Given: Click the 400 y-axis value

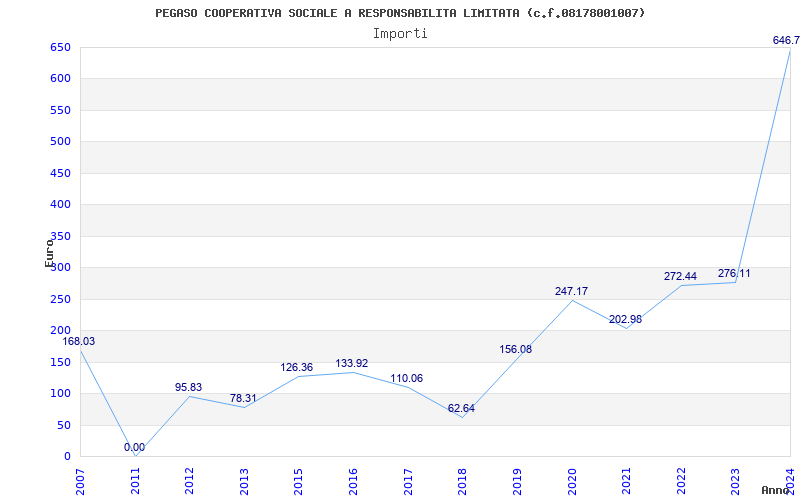Looking at the screenshot, I should (60, 205).
